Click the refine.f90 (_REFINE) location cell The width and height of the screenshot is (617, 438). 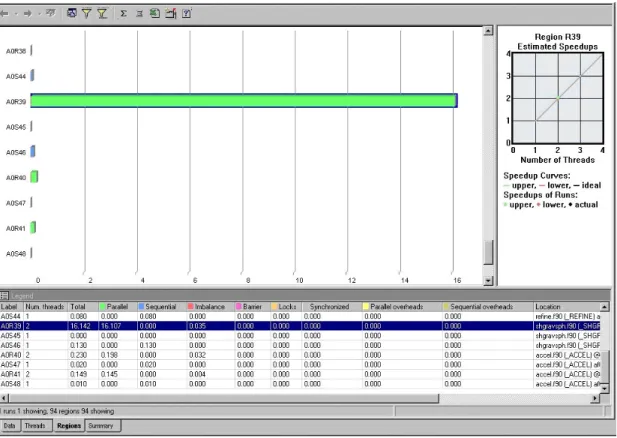pos(567,316)
